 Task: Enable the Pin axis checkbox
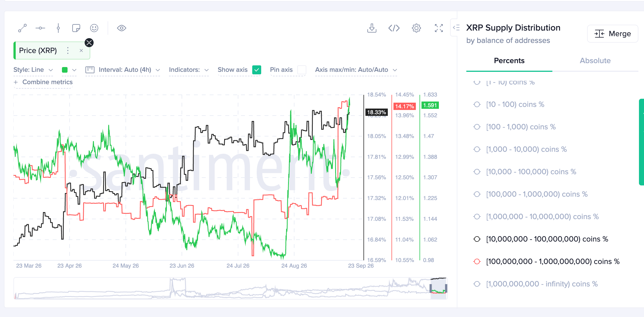click(x=302, y=70)
